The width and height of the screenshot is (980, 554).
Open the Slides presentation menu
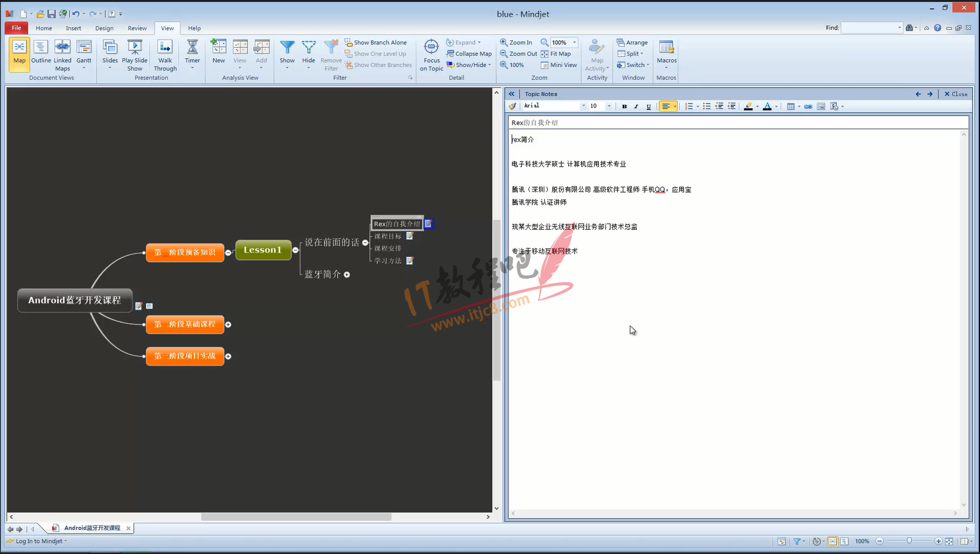click(110, 54)
